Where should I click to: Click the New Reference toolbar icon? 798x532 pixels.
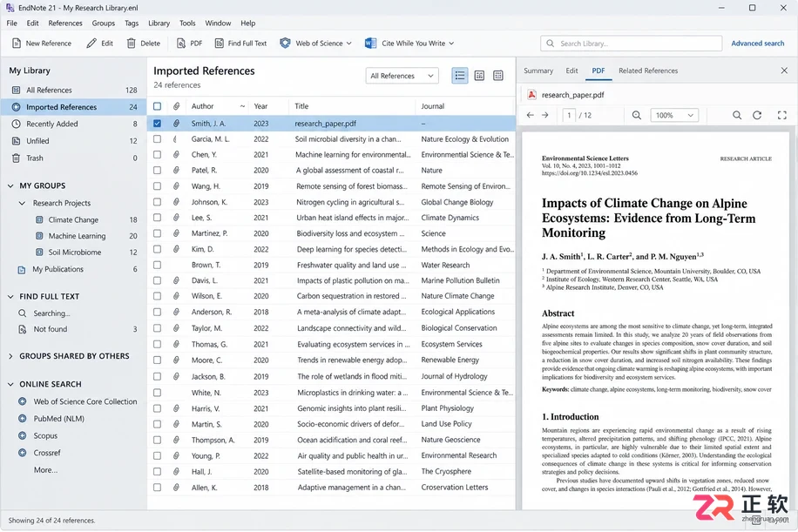point(17,44)
